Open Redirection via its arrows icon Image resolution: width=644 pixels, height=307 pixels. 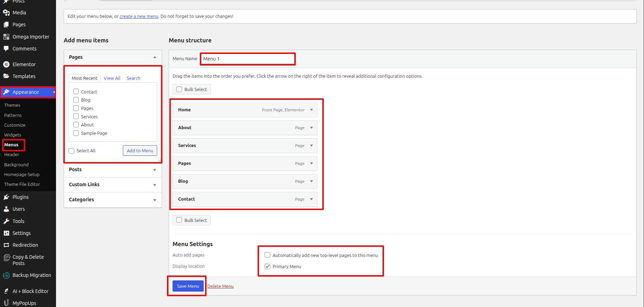click(x=6, y=245)
